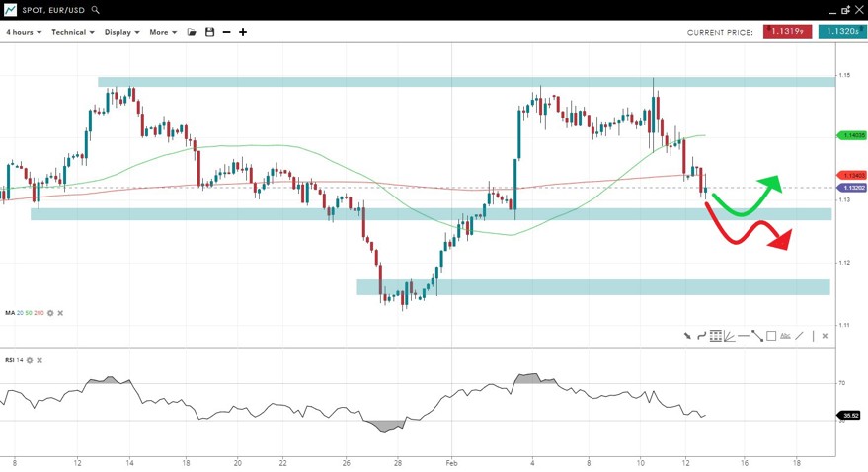Zoom in with the plus icon
868x472 pixels.
[243, 32]
